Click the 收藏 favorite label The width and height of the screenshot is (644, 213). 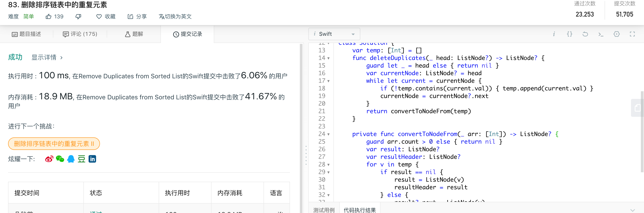pos(110,17)
